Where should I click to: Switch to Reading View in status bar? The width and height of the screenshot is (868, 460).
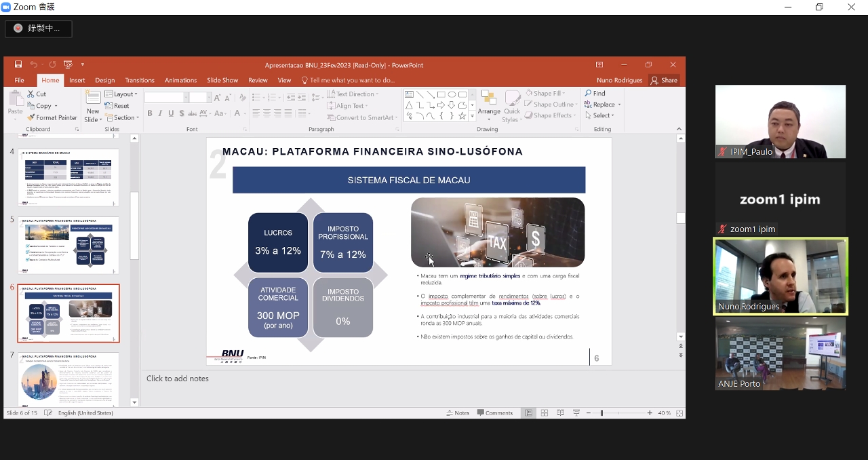coord(560,413)
